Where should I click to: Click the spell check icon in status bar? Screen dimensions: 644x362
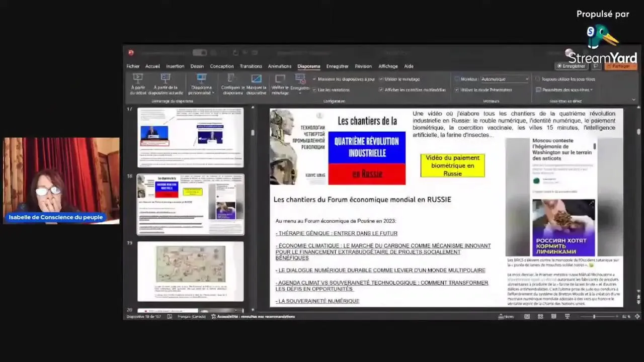pos(170,317)
